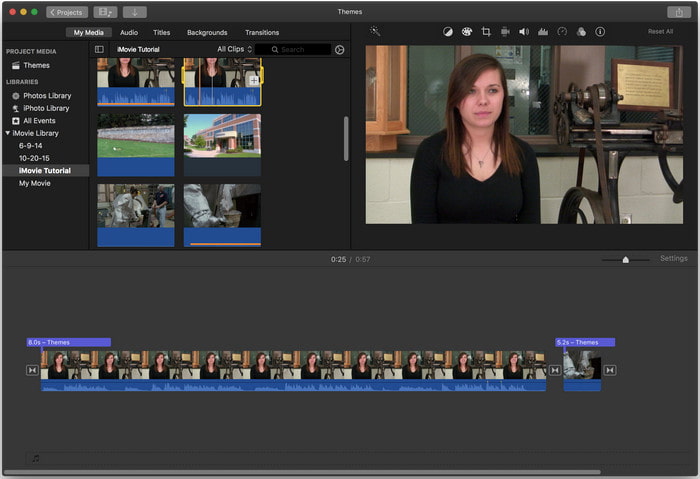Open timeline Settings
Screen dimensions: 700x479
pos(674,258)
